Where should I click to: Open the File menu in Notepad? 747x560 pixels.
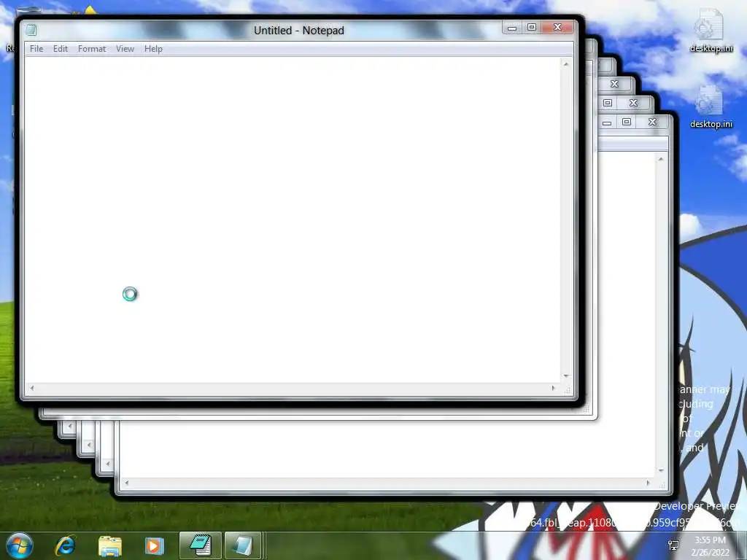point(36,49)
